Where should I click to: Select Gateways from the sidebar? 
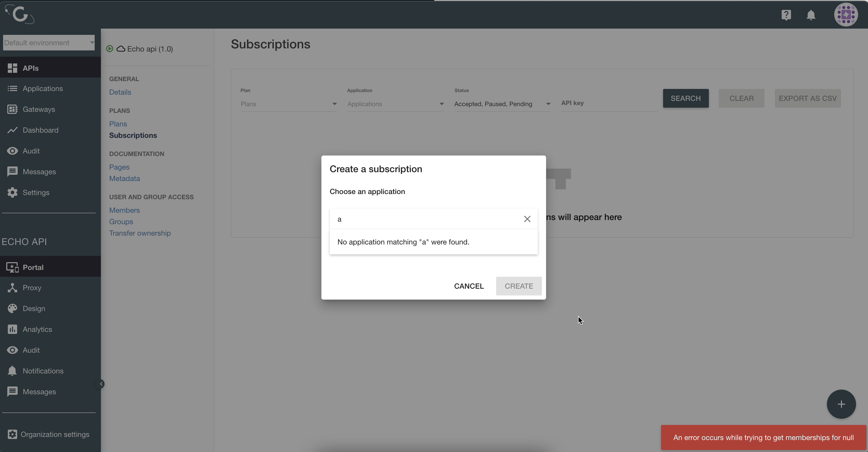(x=39, y=109)
